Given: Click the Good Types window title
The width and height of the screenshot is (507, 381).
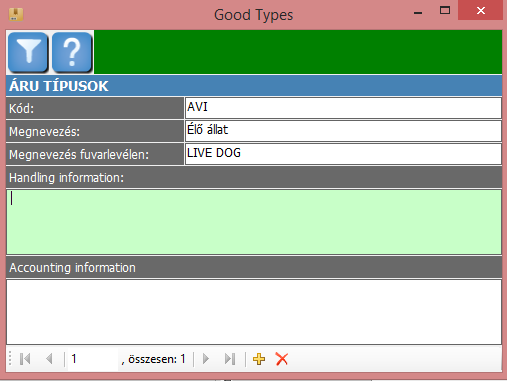Looking at the screenshot, I should [x=253, y=15].
